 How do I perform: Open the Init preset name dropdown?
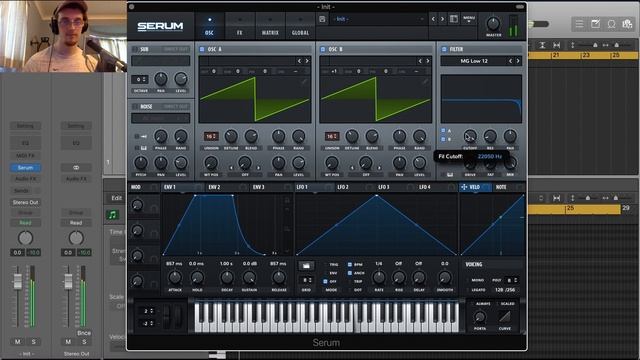tap(379, 19)
